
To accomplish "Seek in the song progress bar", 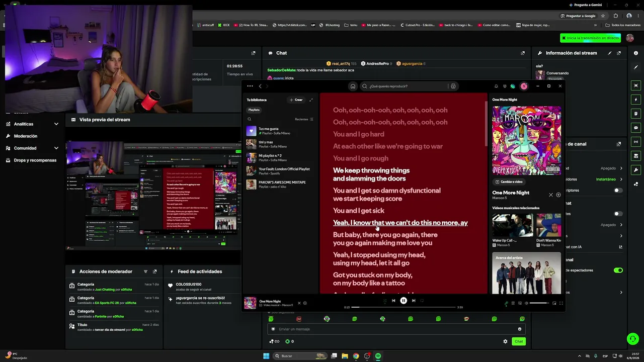I will click(x=404, y=307).
